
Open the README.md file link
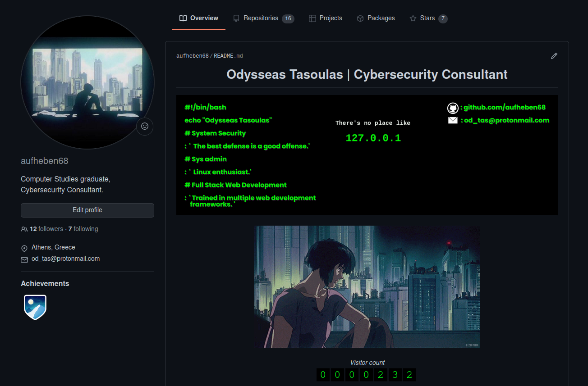(228, 56)
